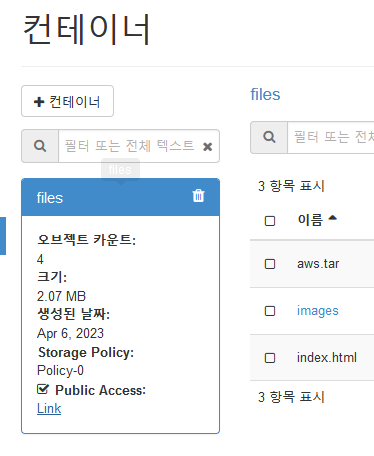Check the index.html row checkbox
This screenshot has height=456, width=374.
coord(270,358)
